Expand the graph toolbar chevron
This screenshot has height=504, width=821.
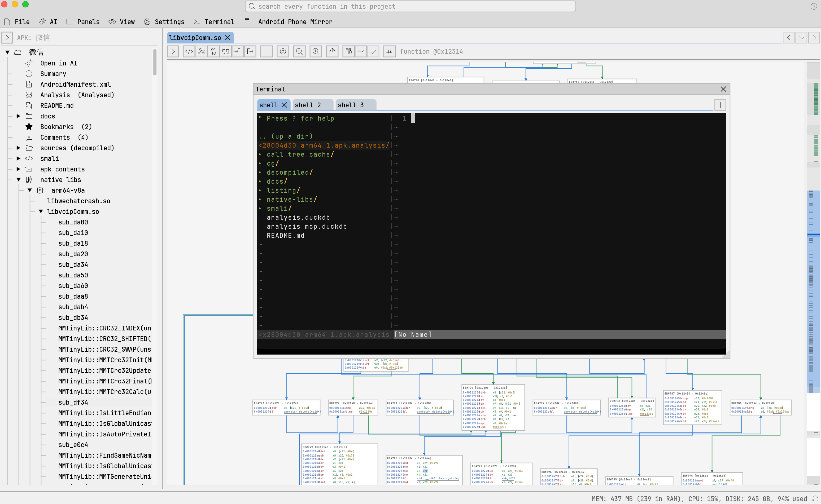click(173, 51)
